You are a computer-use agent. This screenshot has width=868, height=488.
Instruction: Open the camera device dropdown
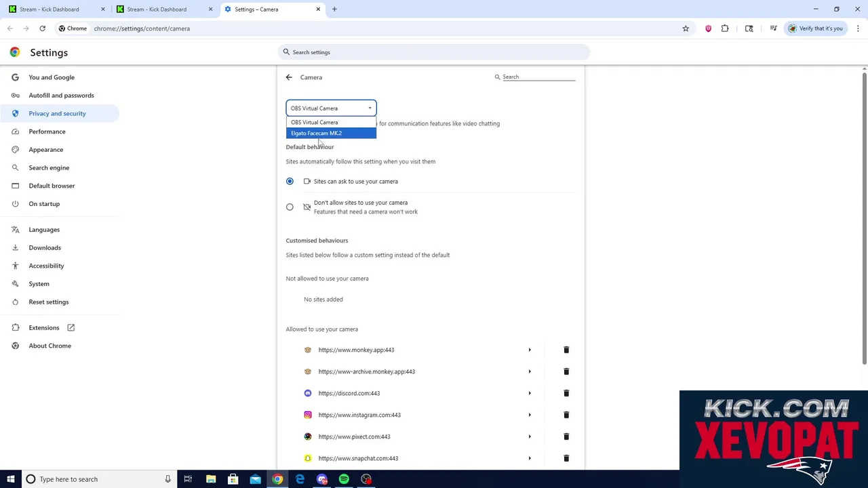point(331,108)
